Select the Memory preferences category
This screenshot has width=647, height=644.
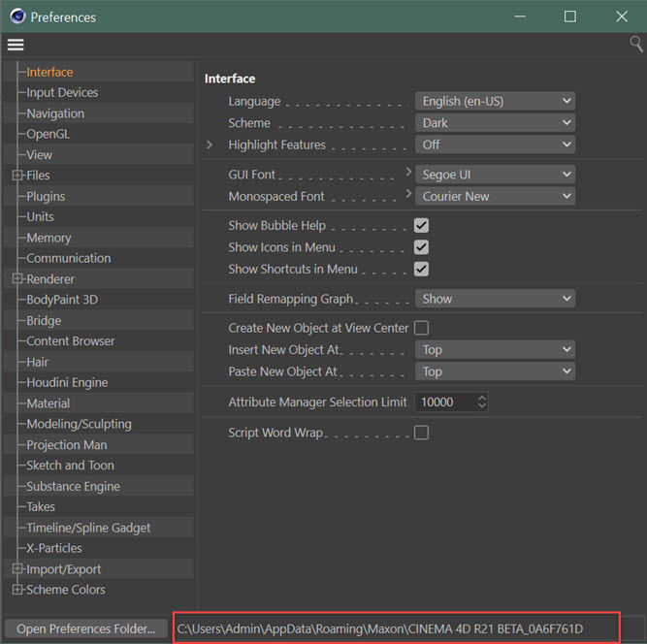click(49, 238)
